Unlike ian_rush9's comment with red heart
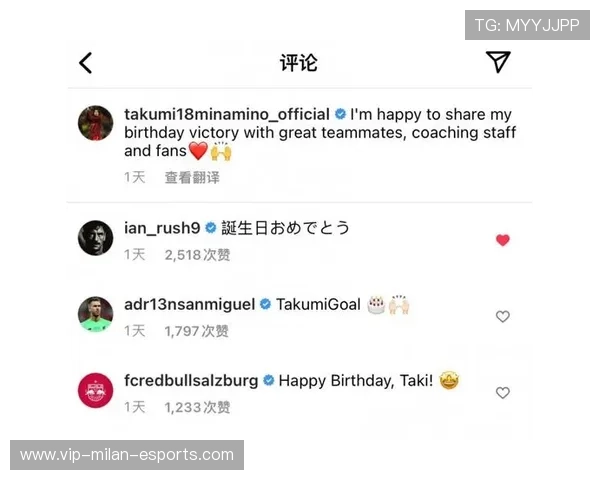 click(x=503, y=240)
